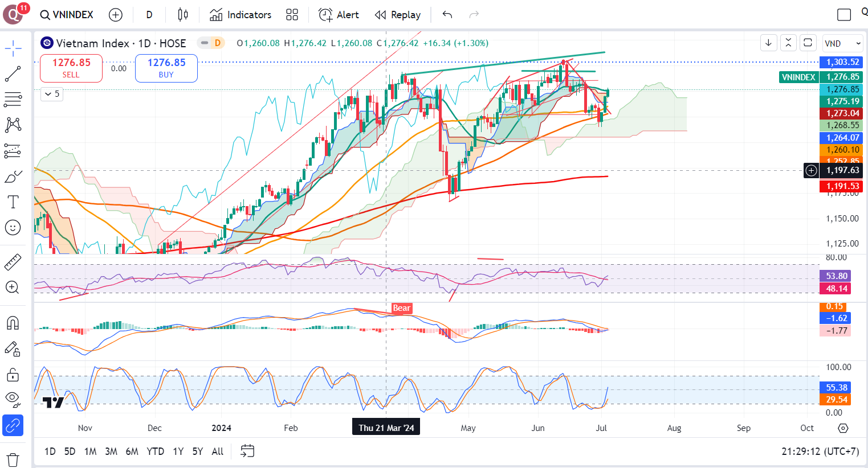Toggle drawings link sync button
Screen dimensions: 868x468
pyautogui.click(x=13, y=425)
